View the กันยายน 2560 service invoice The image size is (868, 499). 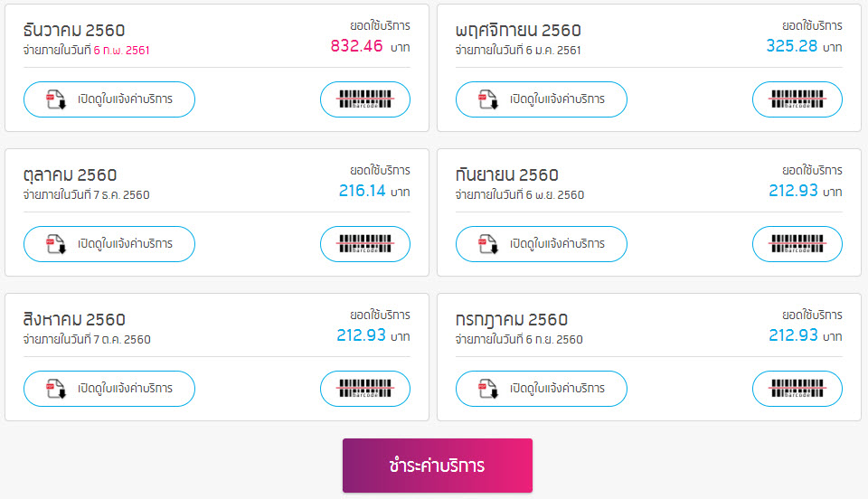(556, 244)
